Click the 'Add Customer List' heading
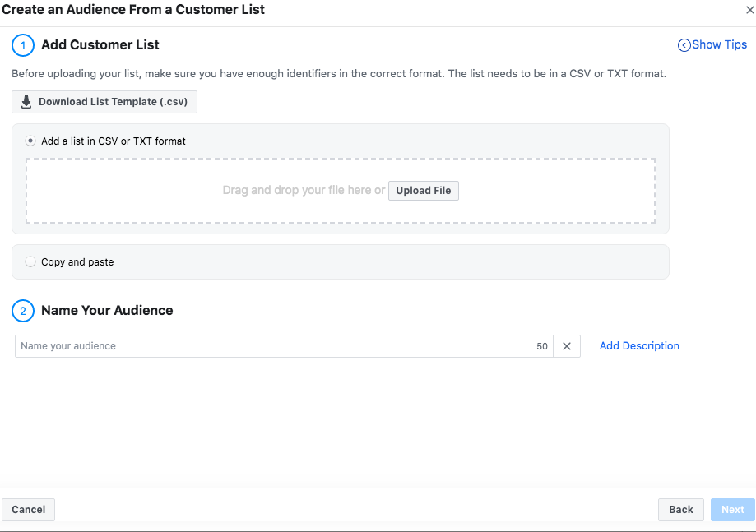The image size is (756, 532). pyautogui.click(x=100, y=44)
